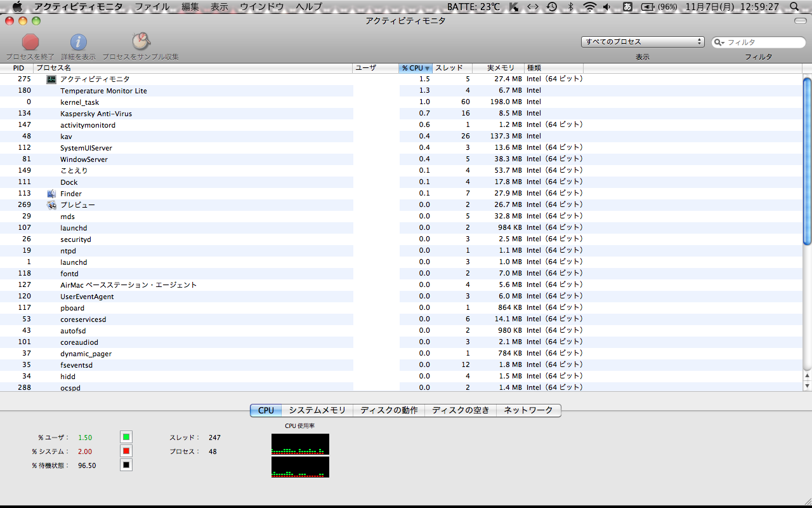This screenshot has height=508, width=812.
Task: Click the Time Machine menu bar icon
Action: (552, 7)
